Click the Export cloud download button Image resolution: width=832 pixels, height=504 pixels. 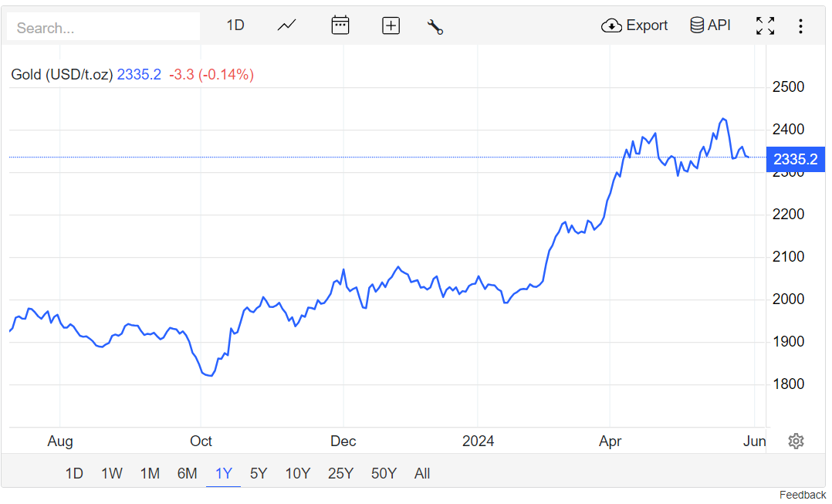point(634,25)
